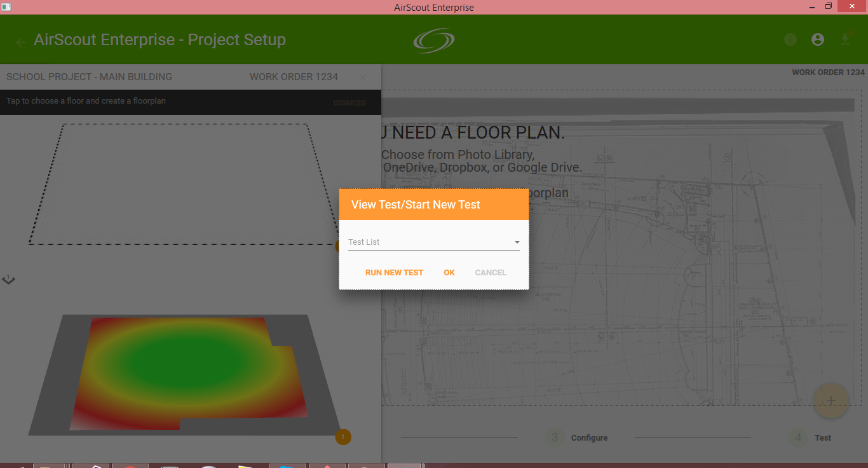868x468 pixels.
Task: Select the heatmap floor thumbnail
Action: point(185,374)
